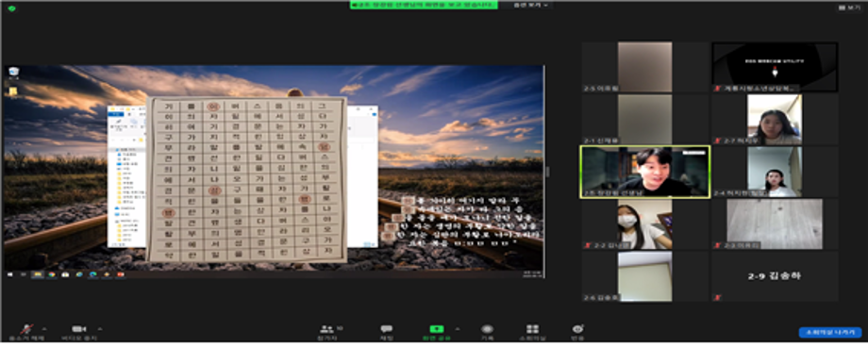Open audio options arrow next to microphone
Screen dimensions: 868x347
click(44, 327)
